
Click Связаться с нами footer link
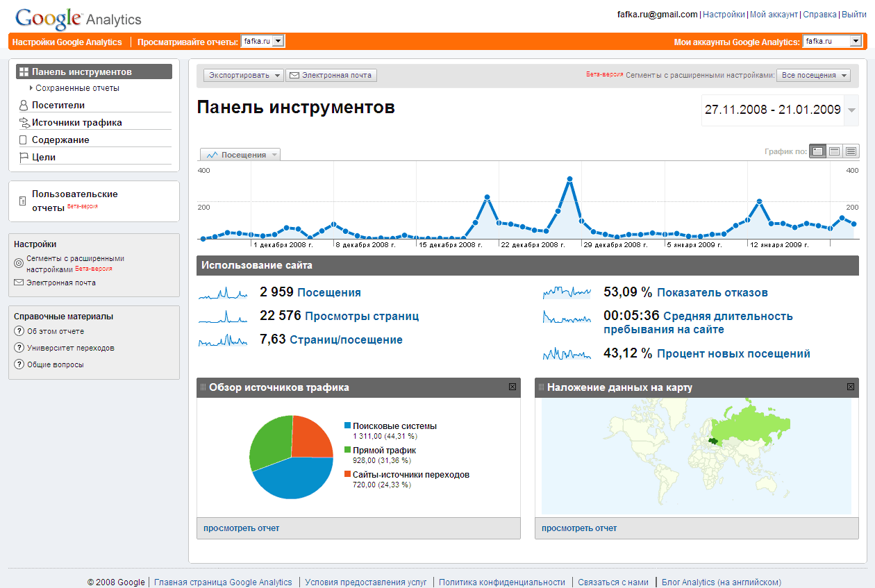point(613,582)
